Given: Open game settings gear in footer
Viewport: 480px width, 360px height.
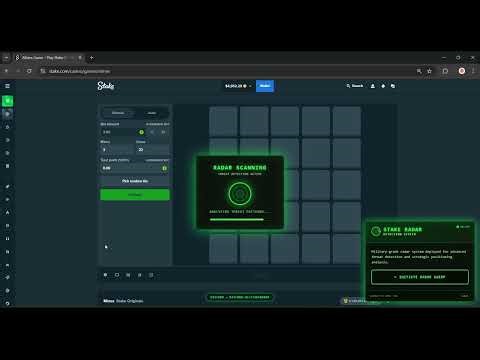Looking at the screenshot, I should [x=105, y=275].
